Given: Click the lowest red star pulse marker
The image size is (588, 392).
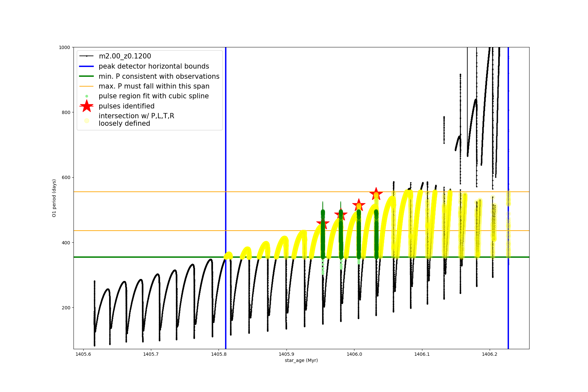Looking at the screenshot, I should point(323,223).
